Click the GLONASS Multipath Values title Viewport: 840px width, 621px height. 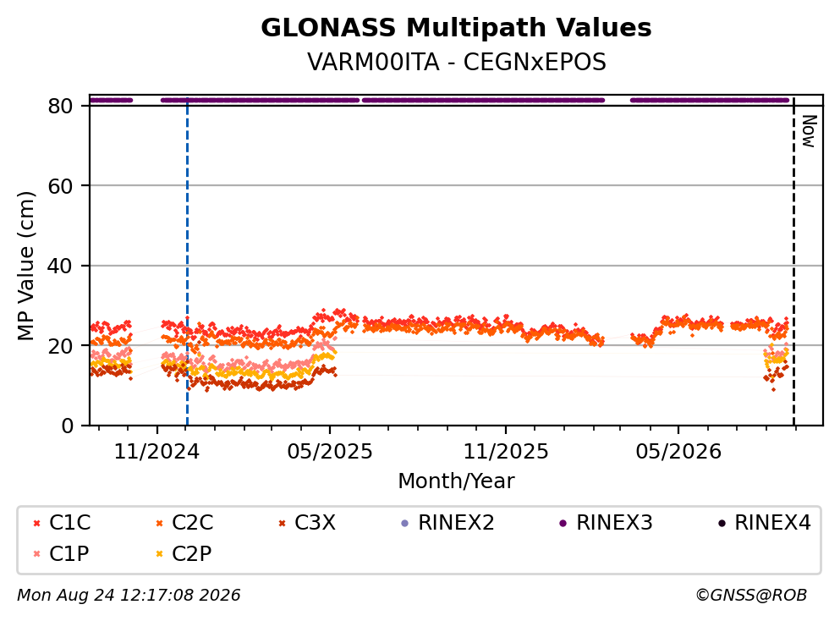coord(456,28)
